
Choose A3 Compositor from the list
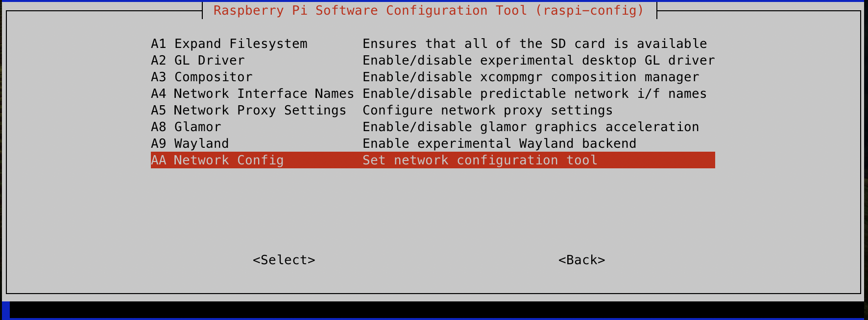(201, 77)
